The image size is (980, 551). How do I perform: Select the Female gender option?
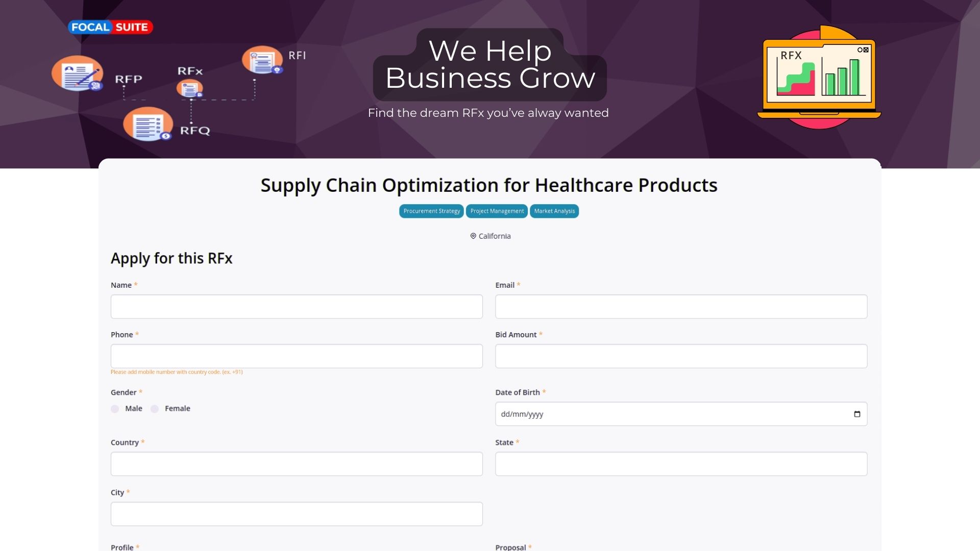[155, 409]
